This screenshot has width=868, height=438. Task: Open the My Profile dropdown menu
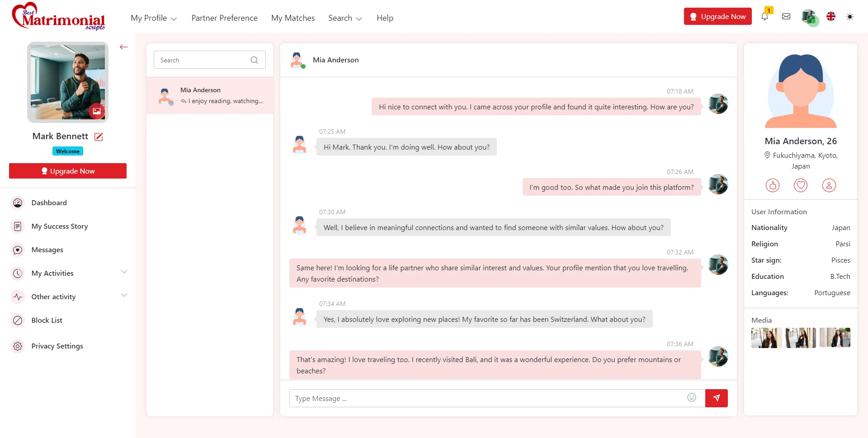click(153, 18)
